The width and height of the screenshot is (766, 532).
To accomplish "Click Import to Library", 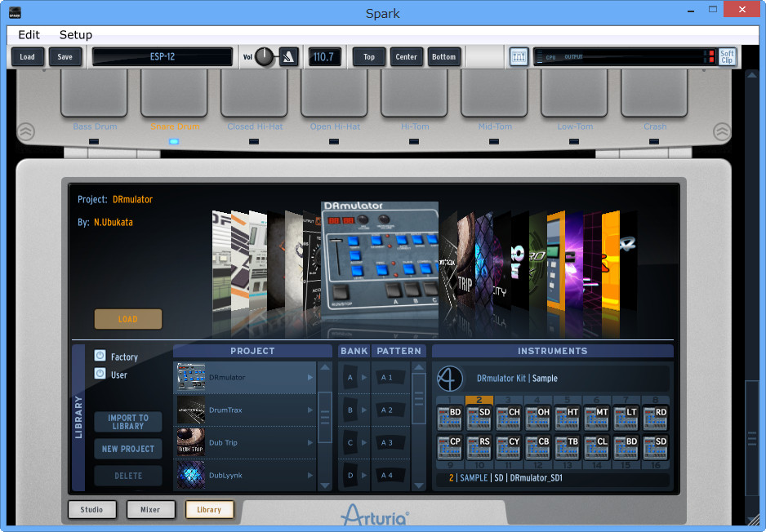I will coord(128,422).
